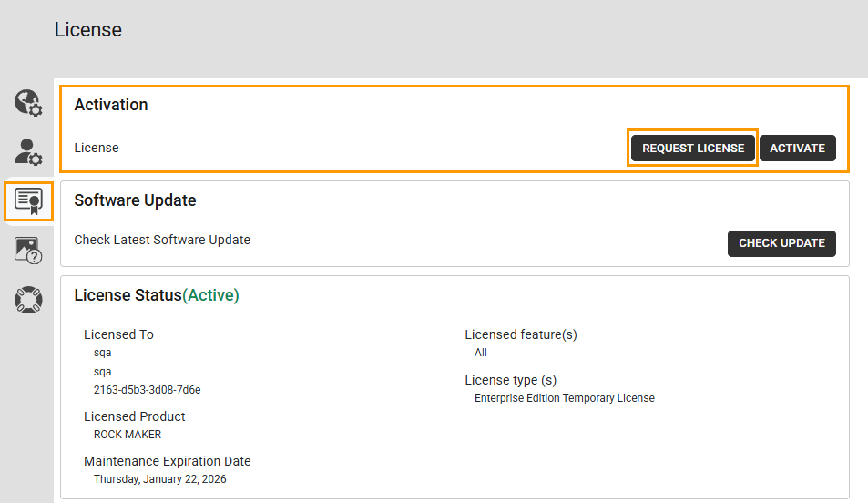
Task: Open the globe with gear settings icon
Action: pos(28,103)
